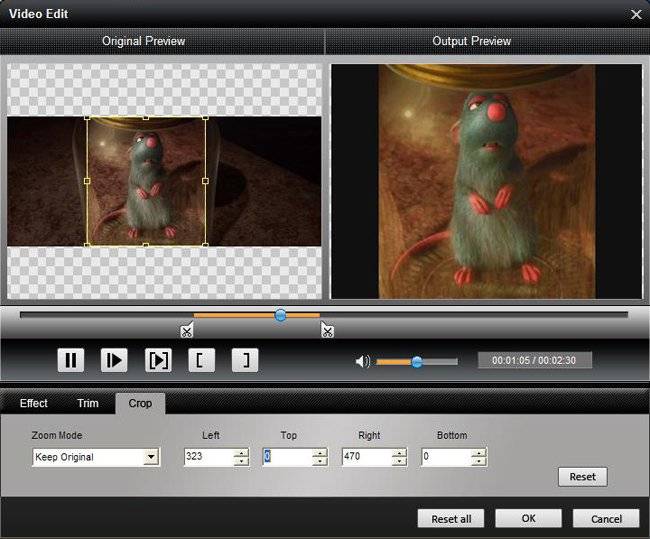Set trim start with left bracket button

click(x=201, y=360)
